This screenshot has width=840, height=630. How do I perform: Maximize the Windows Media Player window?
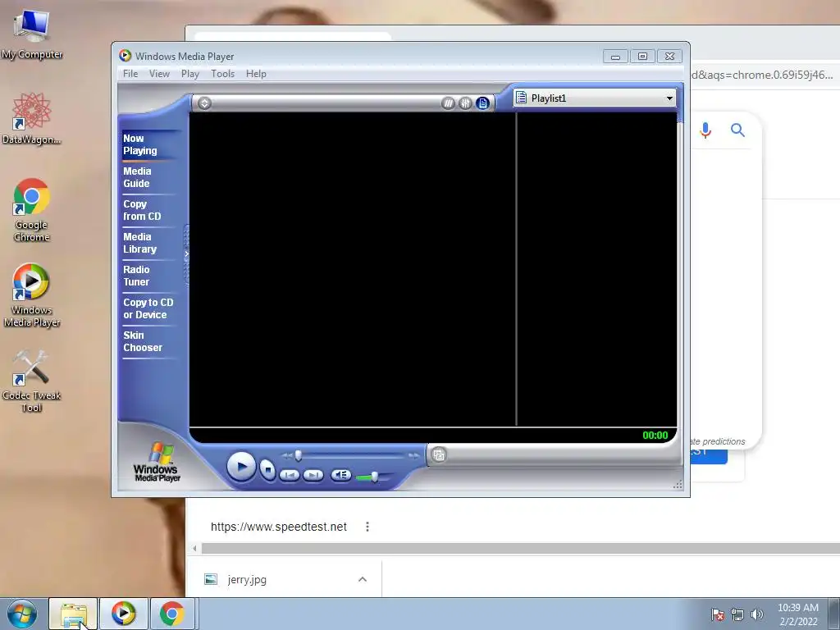[x=642, y=57]
